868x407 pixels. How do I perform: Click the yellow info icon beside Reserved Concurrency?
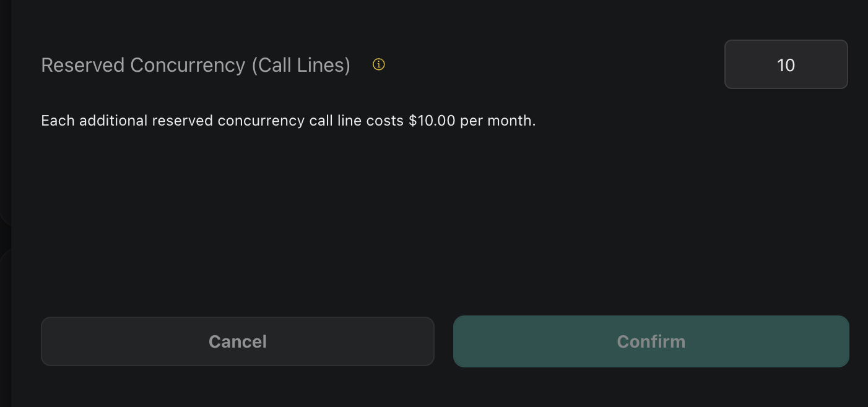(x=379, y=64)
